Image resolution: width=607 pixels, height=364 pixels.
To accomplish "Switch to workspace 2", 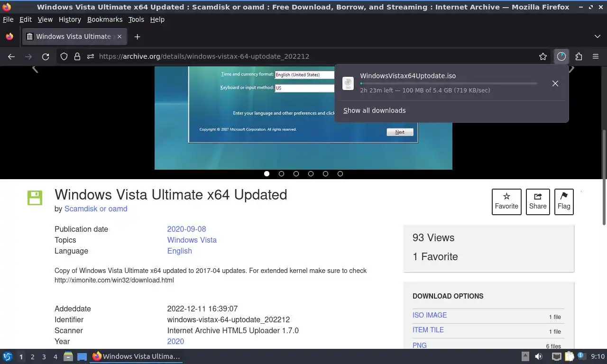I will tap(32, 357).
